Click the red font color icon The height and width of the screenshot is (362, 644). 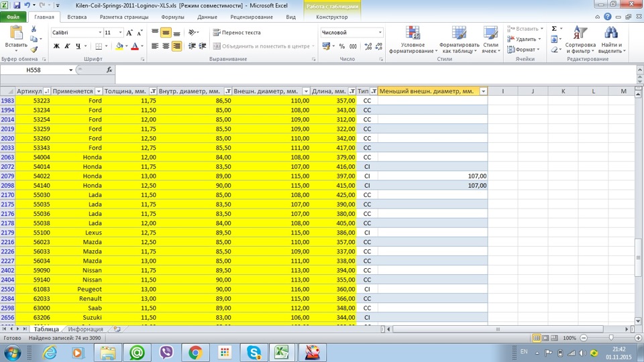point(135,46)
